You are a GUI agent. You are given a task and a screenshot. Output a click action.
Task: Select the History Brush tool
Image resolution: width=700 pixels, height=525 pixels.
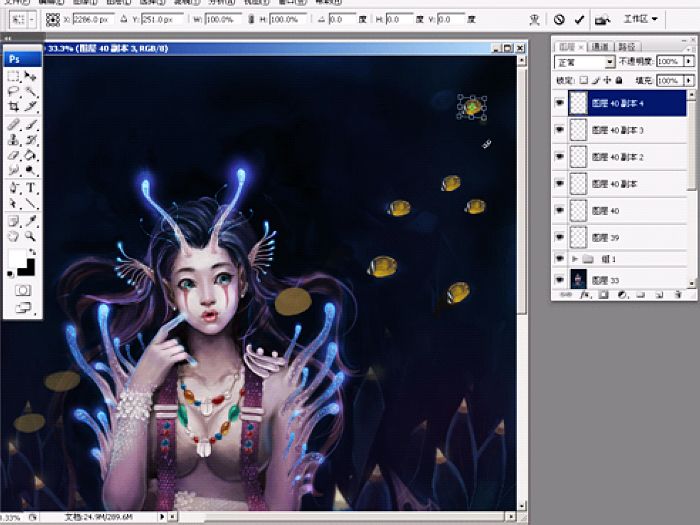[x=30, y=140]
